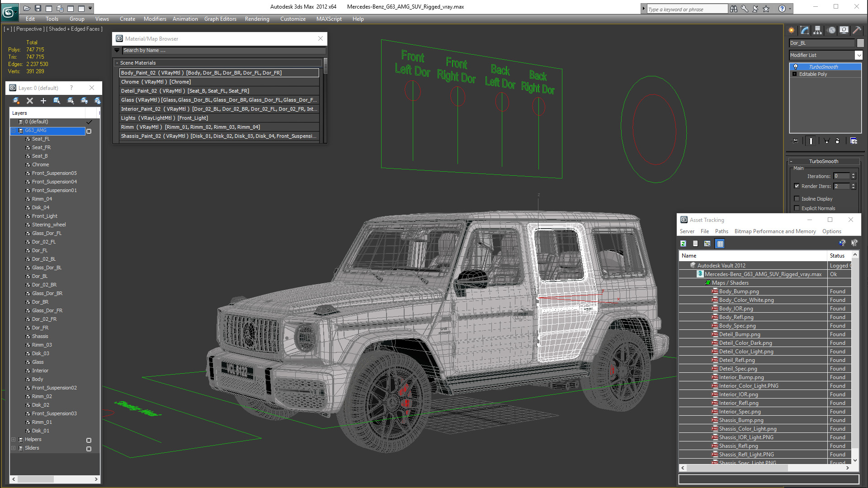Sort Asset Tracking by Name column
Viewport: 868px width, 488px height.
click(753, 256)
